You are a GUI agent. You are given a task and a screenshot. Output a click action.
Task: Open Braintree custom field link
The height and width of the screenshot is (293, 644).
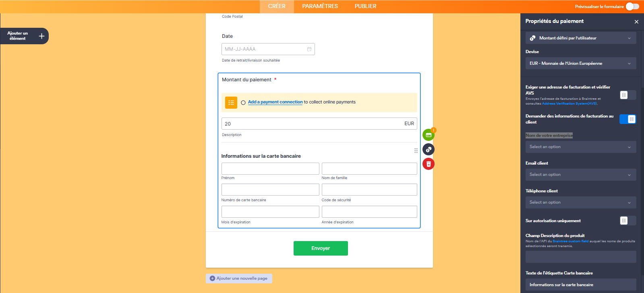pyautogui.click(x=570, y=241)
